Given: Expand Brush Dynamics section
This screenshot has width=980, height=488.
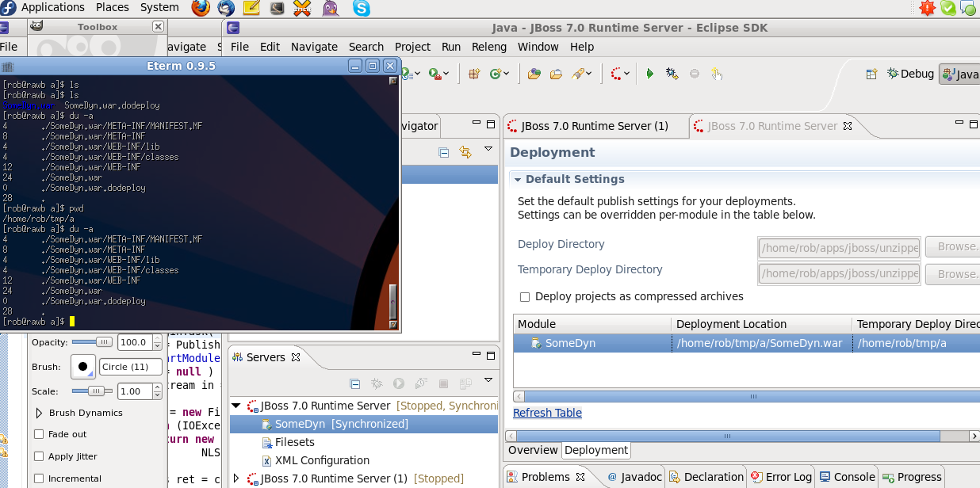Looking at the screenshot, I should click(39, 413).
